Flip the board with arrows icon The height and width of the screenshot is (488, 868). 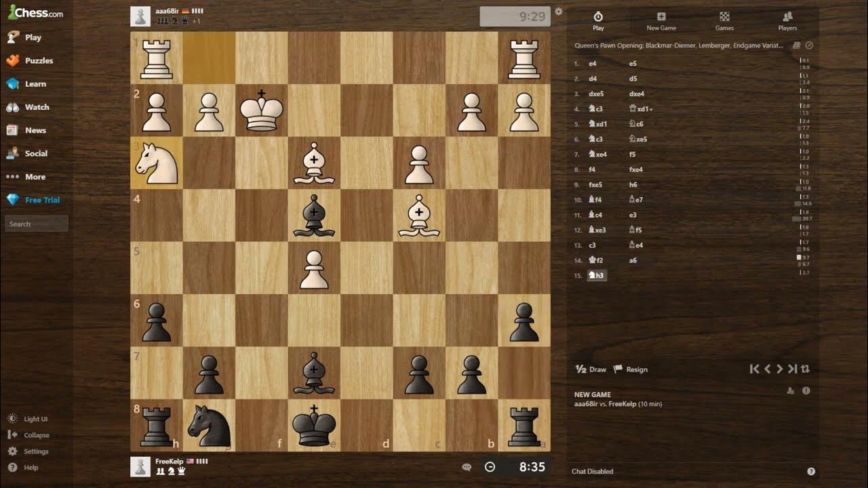tap(805, 369)
